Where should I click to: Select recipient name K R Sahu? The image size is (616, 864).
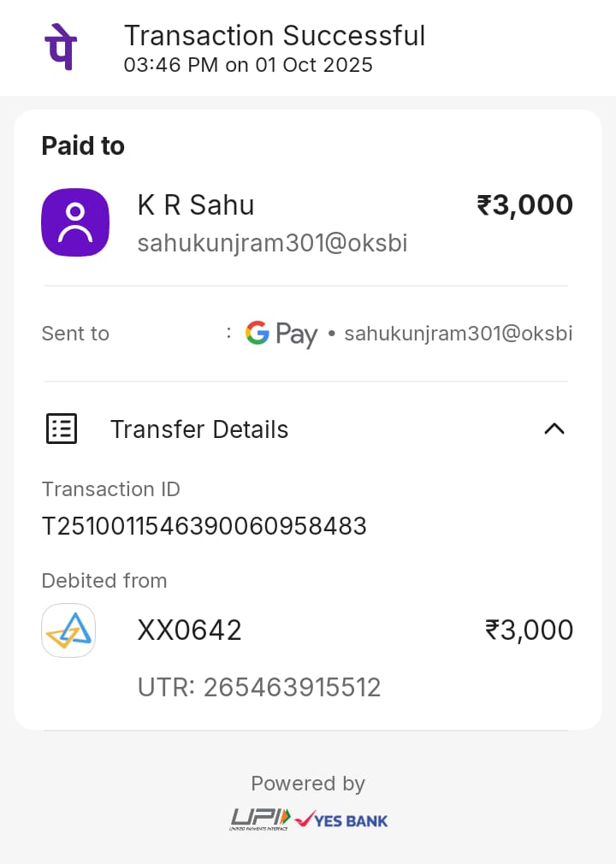(x=196, y=205)
